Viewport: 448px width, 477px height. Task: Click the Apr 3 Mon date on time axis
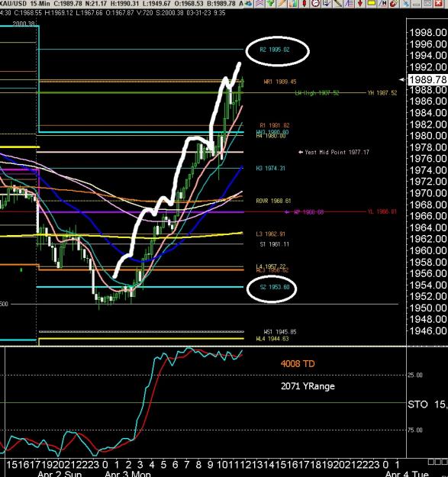[x=127, y=474]
